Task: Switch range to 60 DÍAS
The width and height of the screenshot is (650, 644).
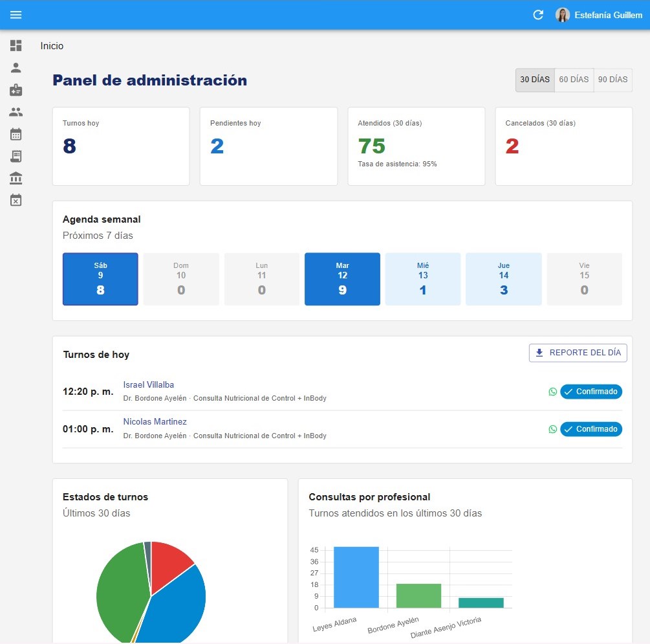Action: (574, 80)
